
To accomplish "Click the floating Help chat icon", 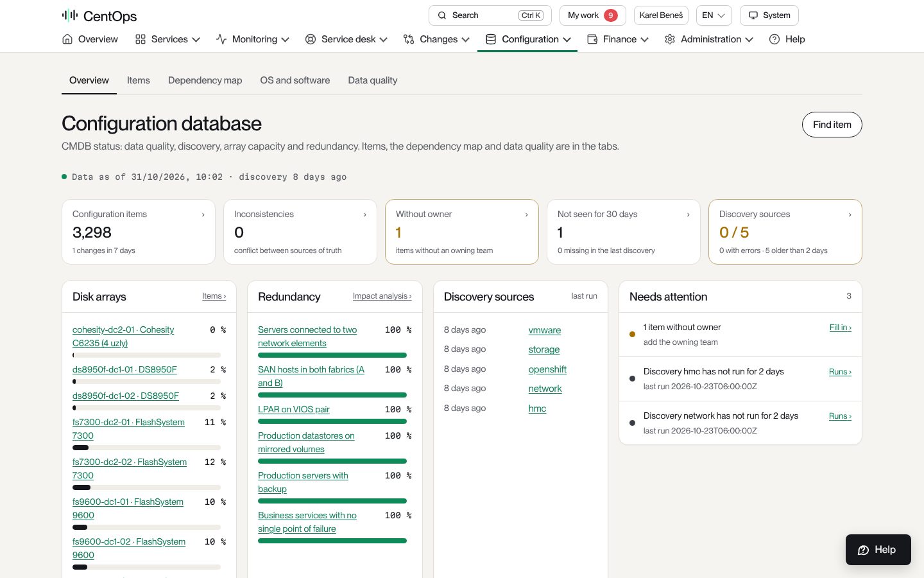I will pyautogui.click(x=864, y=550).
